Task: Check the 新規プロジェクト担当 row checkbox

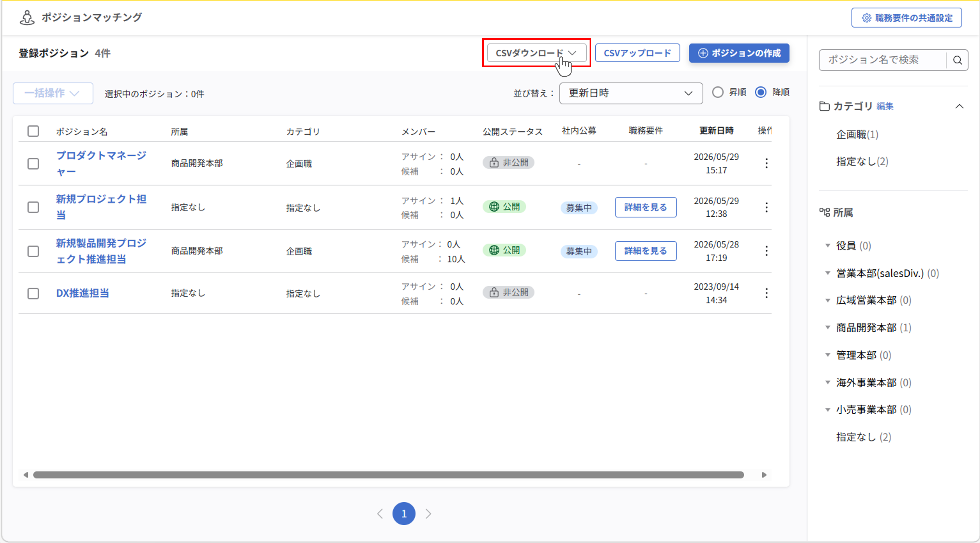Action: 33,207
